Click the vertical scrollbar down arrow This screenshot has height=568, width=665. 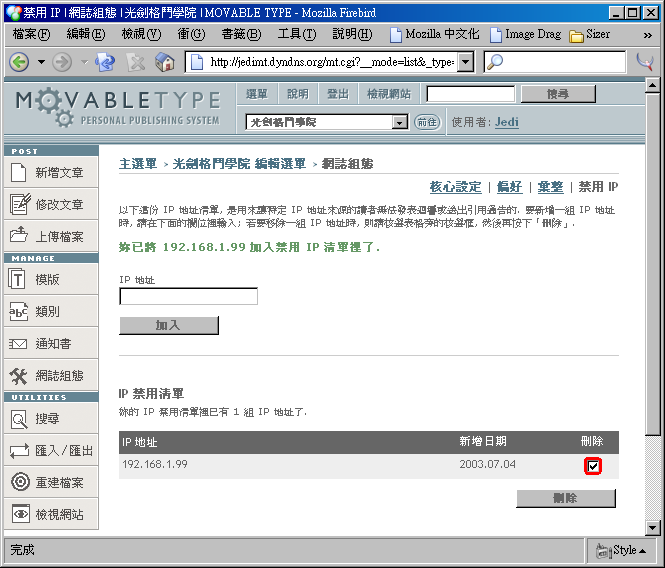click(652, 528)
